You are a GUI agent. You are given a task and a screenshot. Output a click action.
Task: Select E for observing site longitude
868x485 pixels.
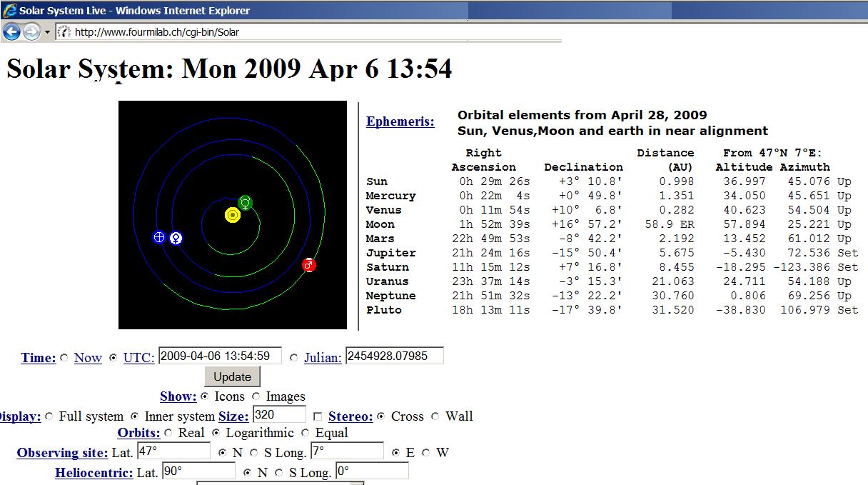click(396, 453)
